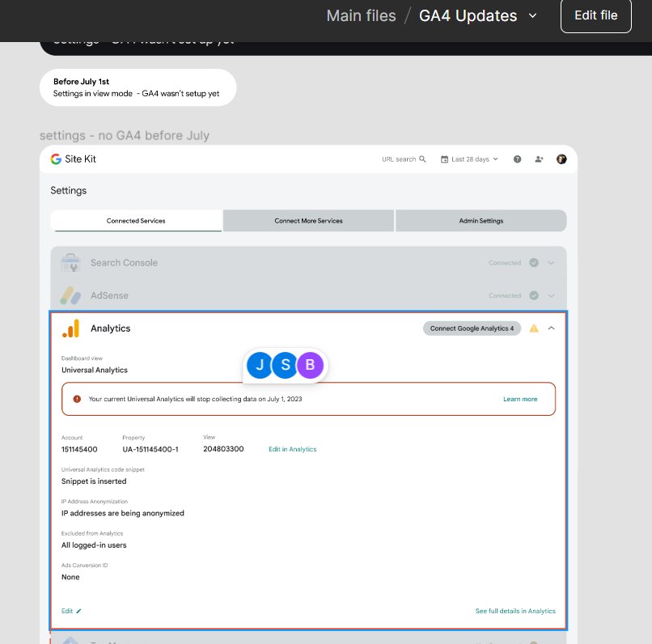The height and width of the screenshot is (644, 652).
Task: Expand the Search Console panel chevron
Action: pos(551,262)
